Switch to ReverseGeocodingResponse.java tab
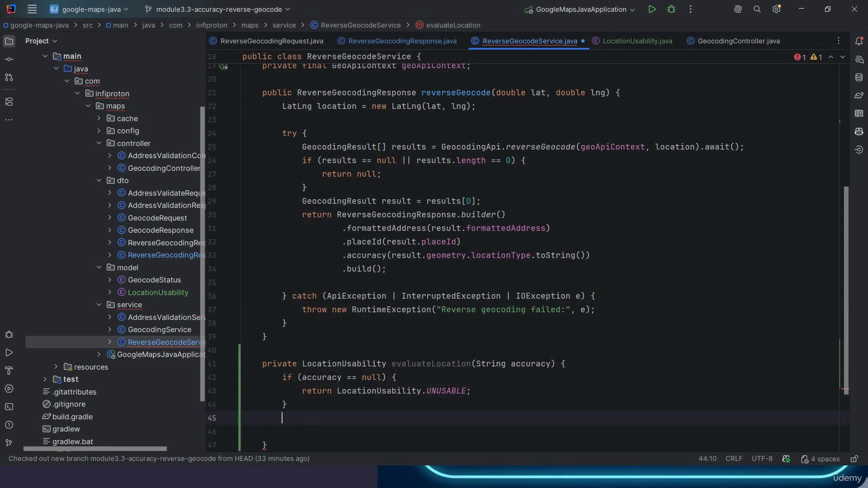Image resolution: width=868 pixels, height=488 pixels. 397,41
